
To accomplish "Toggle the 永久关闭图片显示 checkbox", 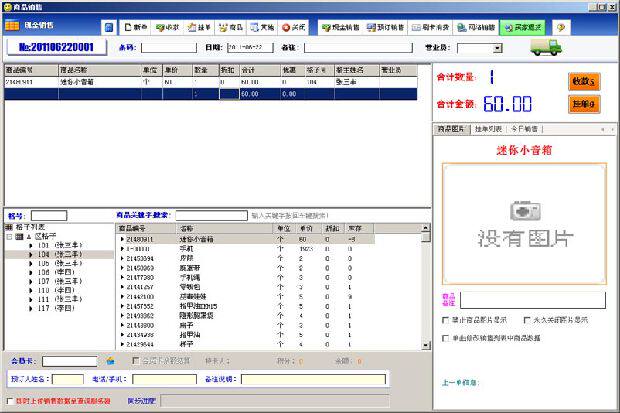I will click(527, 320).
